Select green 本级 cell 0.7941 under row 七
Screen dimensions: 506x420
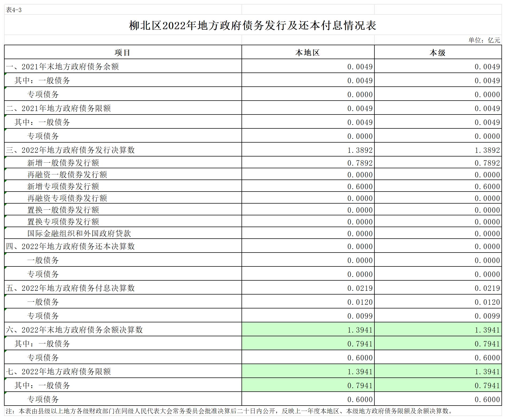[x=438, y=385]
